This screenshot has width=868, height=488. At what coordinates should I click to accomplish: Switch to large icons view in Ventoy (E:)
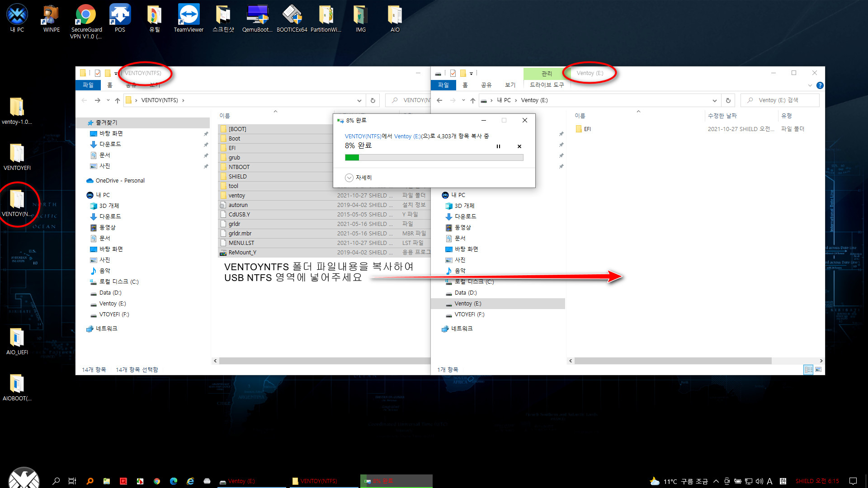click(x=818, y=370)
